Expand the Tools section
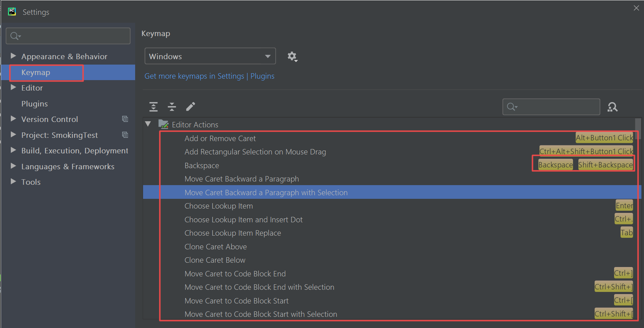 pyautogui.click(x=13, y=182)
